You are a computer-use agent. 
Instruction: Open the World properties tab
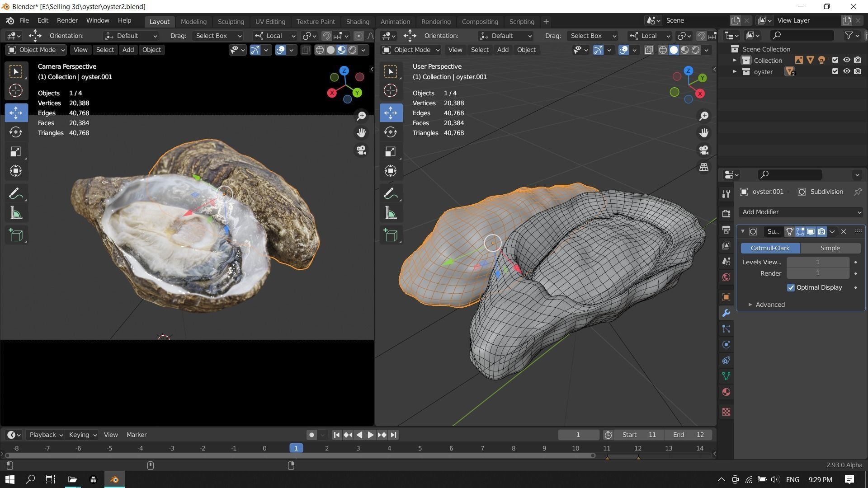726,277
